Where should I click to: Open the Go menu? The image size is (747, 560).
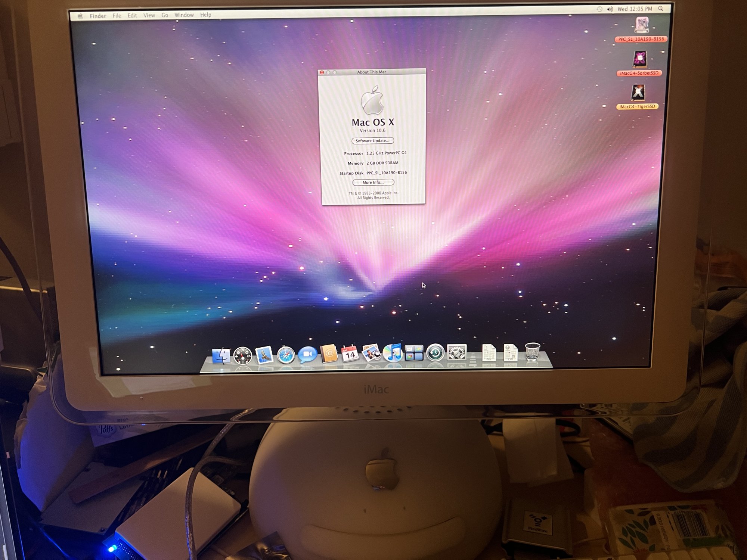coord(165,15)
